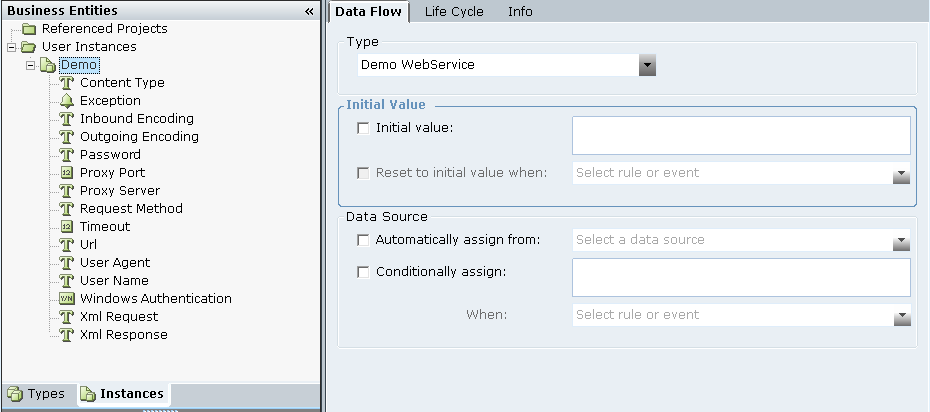Click the Initial value text field
The height and width of the screenshot is (412, 930).
[x=741, y=136]
